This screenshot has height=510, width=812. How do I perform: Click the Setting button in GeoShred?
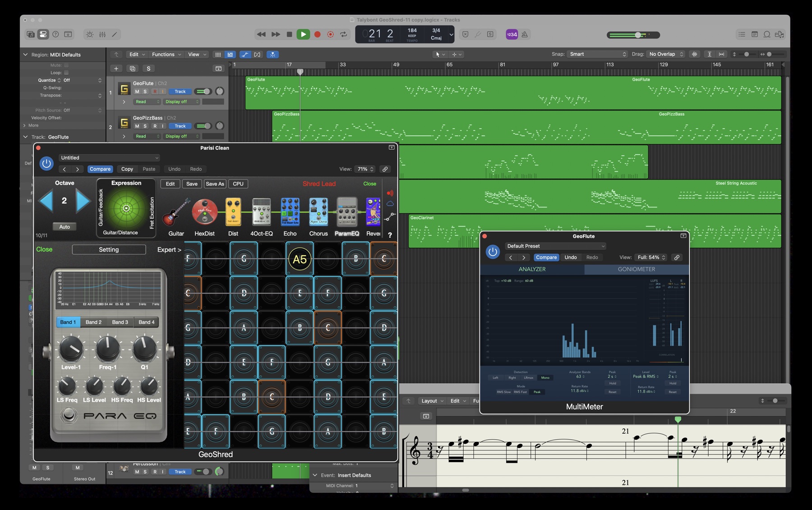(109, 249)
